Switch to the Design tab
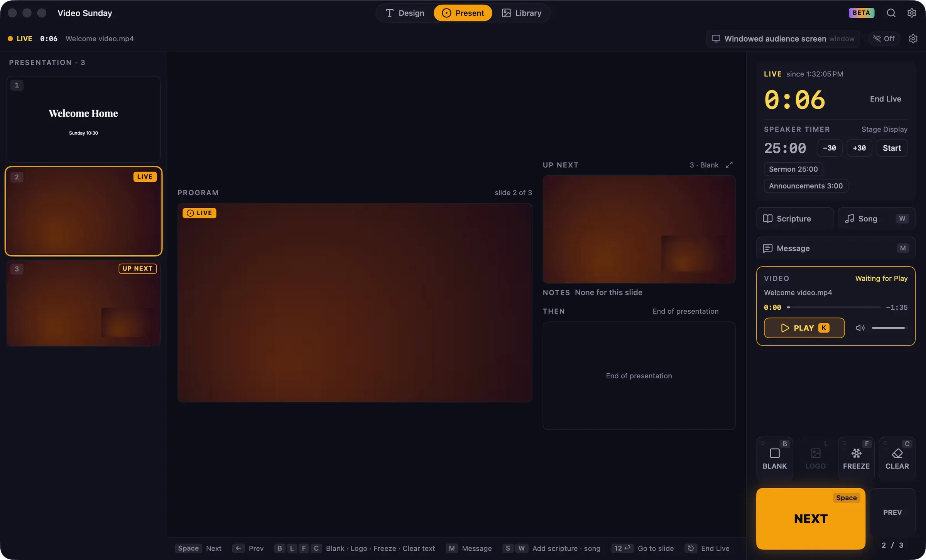The image size is (926, 560). tap(405, 13)
